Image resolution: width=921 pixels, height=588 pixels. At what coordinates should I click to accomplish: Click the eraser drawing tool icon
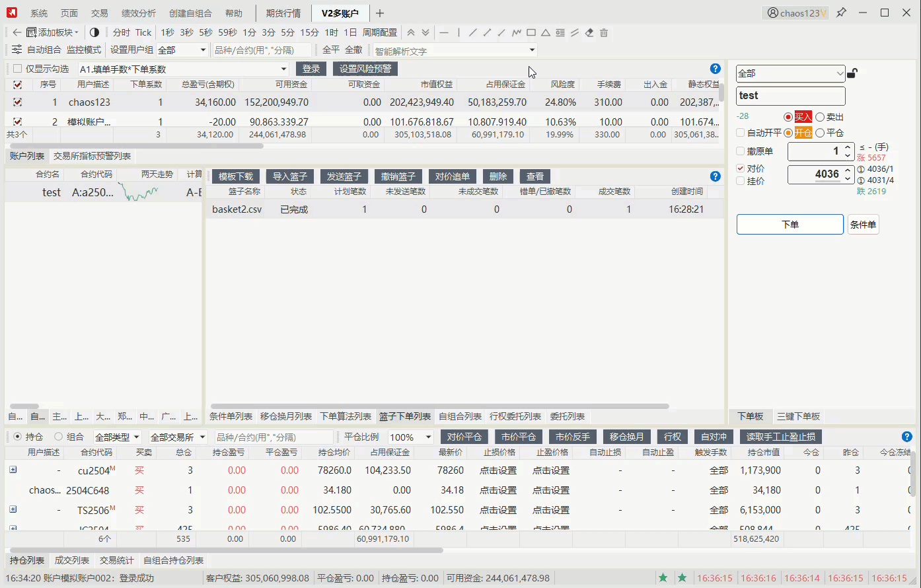[x=589, y=32]
